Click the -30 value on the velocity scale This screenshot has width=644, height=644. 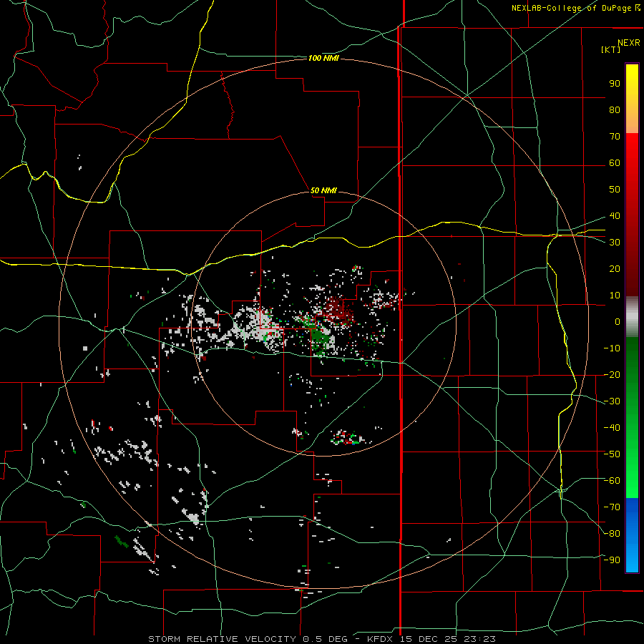click(x=612, y=401)
